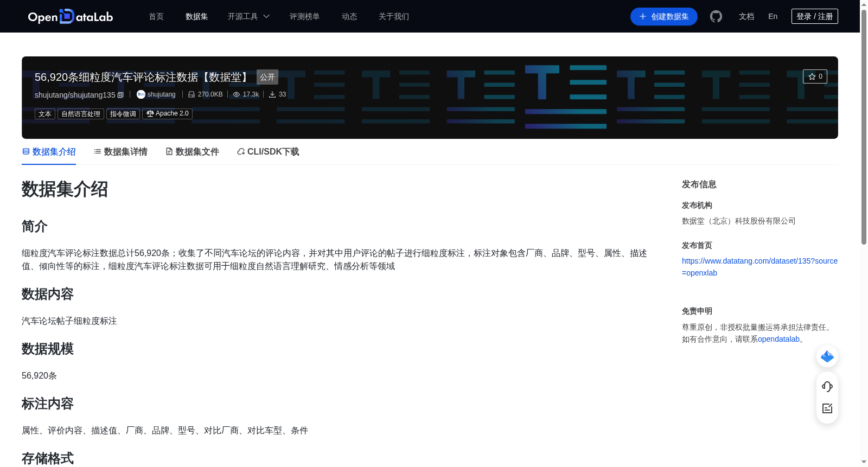Copy the shujutang/shujutang135 path icon
The image size is (868, 467).
[120, 95]
